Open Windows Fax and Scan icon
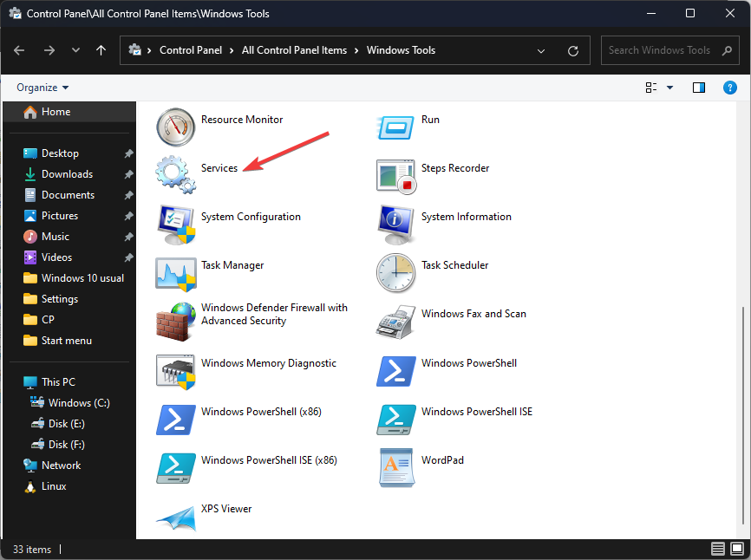Screen dimensions: 751x560 click(x=395, y=322)
